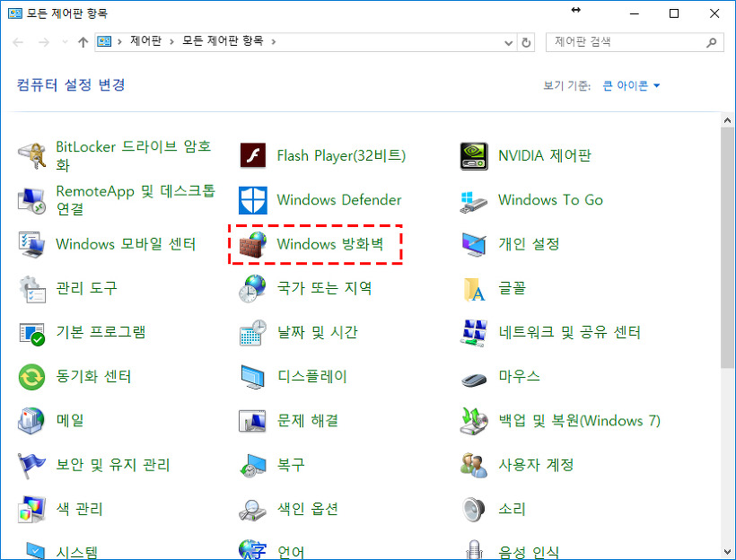The height and width of the screenshot is (560, 736).
Task: Open 네트워크 및 공유 센터 icon
Action: click(x=474, y=333)
